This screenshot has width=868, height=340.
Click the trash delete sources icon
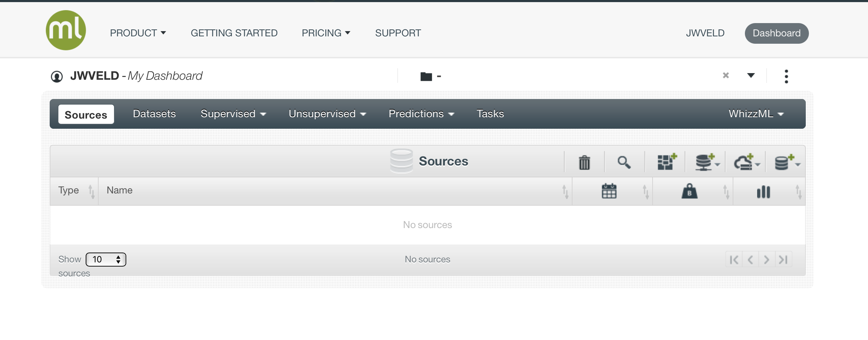click(x=584, y=162)
